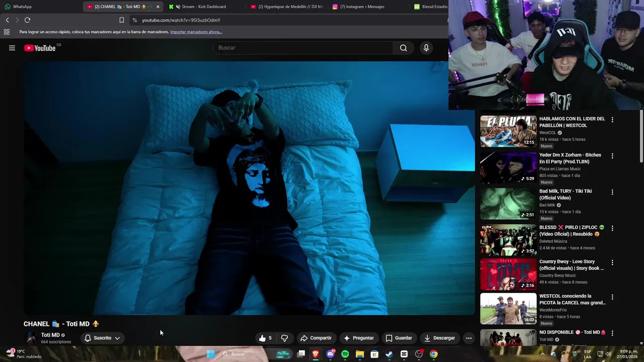Start voice search with the microphone
This screenshot has height=362, width=644.
[426, 48]
